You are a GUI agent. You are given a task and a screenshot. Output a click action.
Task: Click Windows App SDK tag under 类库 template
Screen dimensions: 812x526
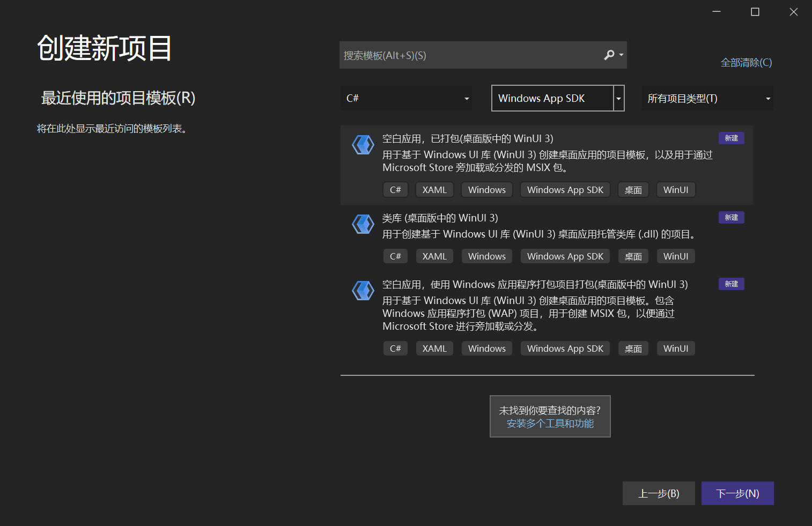click(x=565, y=256)
